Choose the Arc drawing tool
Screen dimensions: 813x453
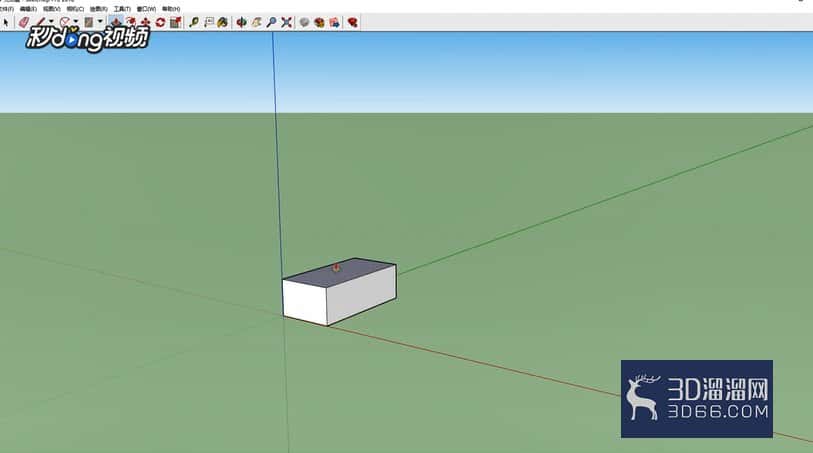click(x=65, y=22)
